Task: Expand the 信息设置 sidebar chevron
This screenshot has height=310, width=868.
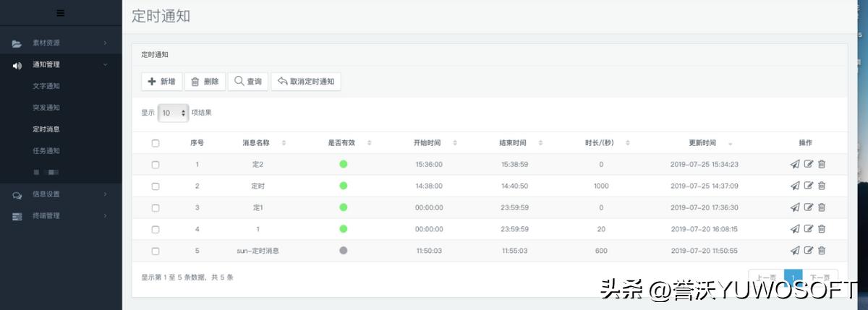Action: (105, 194)
